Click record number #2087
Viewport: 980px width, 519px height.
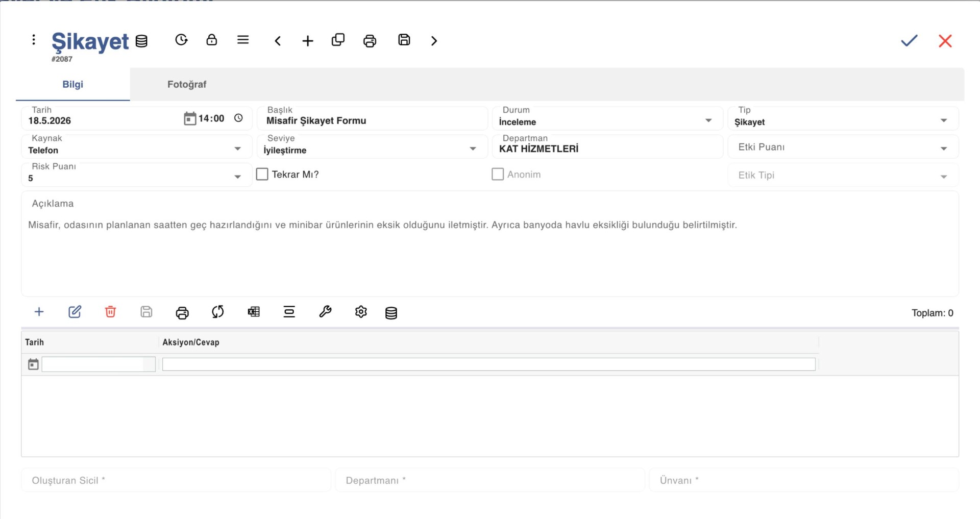(62, 59)
